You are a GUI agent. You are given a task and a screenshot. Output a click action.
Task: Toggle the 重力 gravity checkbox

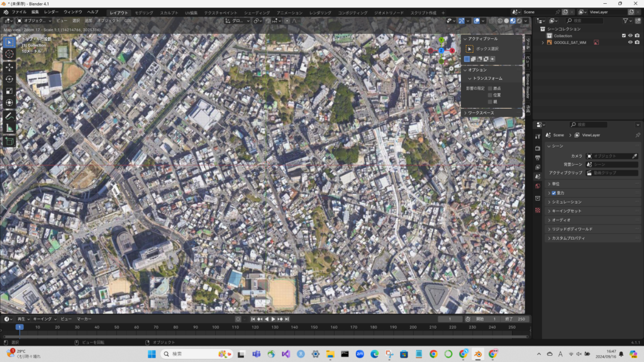tap(553, 193)
